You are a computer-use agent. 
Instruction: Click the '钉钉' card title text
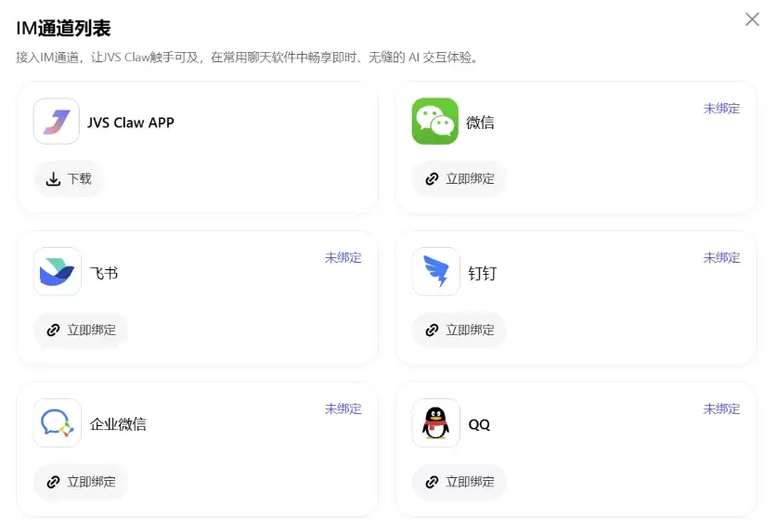click(x=482, y=273)
